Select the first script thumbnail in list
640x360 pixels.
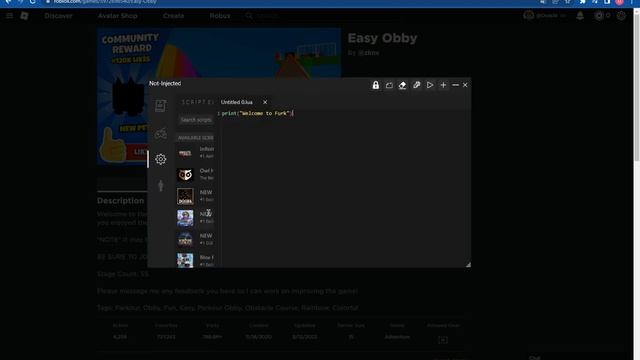click(185, 153)
